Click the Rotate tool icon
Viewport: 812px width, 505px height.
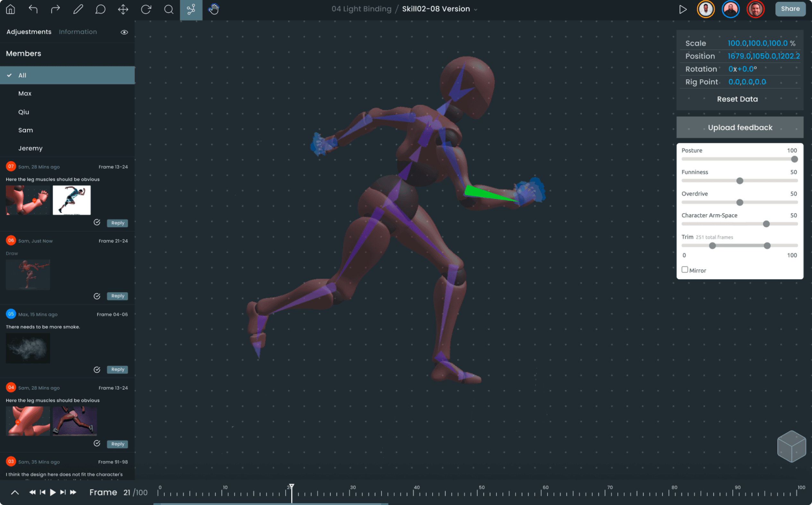[146, 9]
